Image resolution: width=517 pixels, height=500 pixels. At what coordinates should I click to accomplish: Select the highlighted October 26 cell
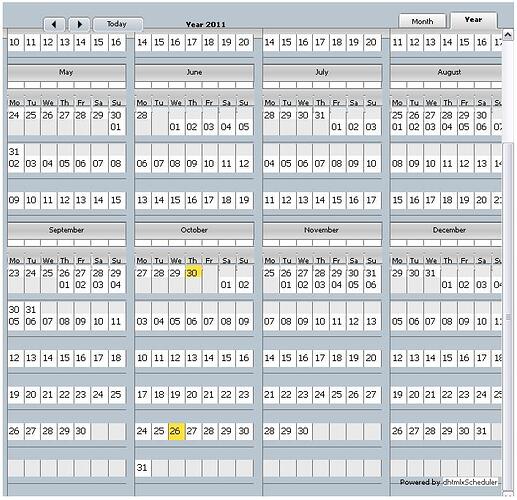pyautogui.click(x=176, y=431)
